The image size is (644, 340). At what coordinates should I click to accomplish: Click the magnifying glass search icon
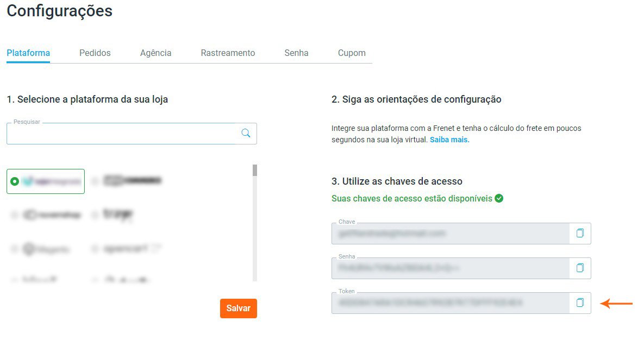(246, 133)
